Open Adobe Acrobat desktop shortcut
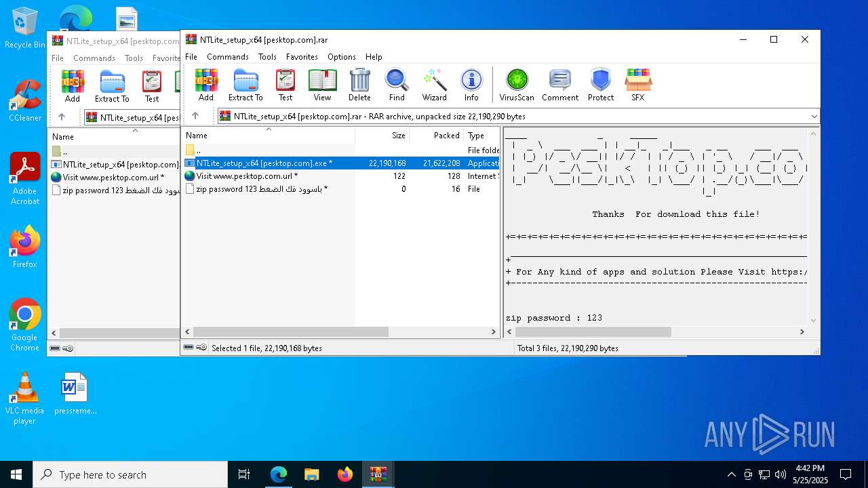Screen dimensions: 868x488 click(25, 179)
